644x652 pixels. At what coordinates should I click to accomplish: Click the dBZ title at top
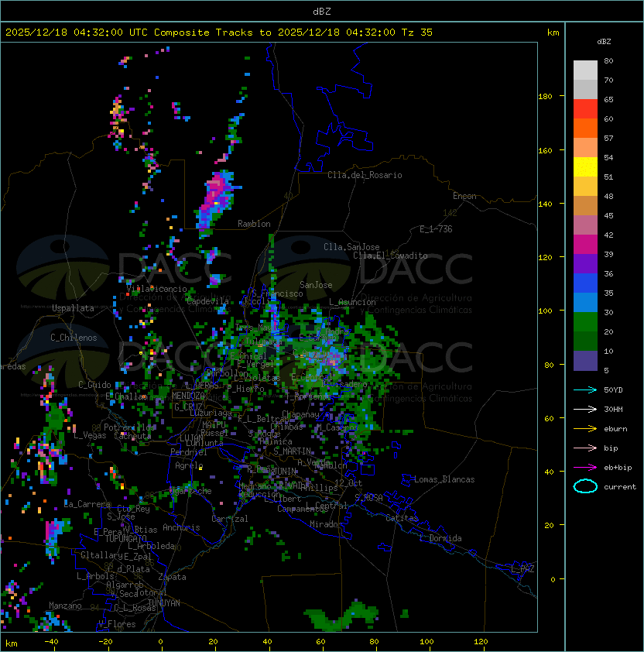(x=322, y=12)
